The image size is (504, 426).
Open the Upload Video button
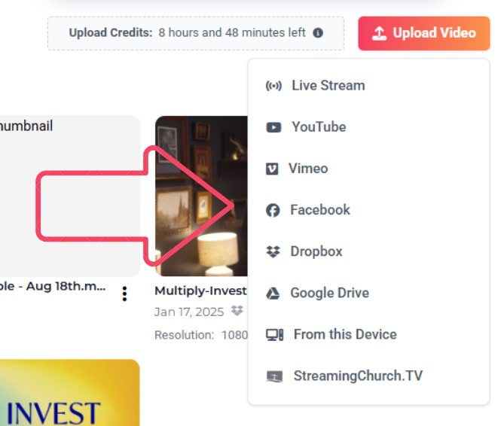(x=424, y=33)
